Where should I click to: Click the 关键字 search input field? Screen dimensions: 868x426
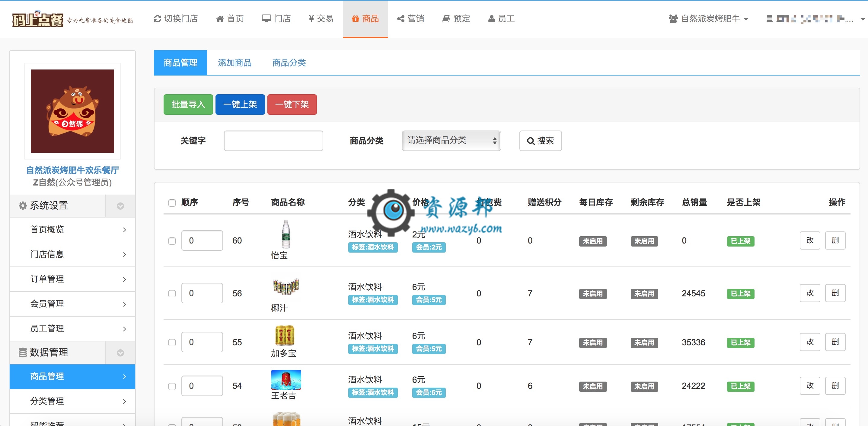pos(273,141)
